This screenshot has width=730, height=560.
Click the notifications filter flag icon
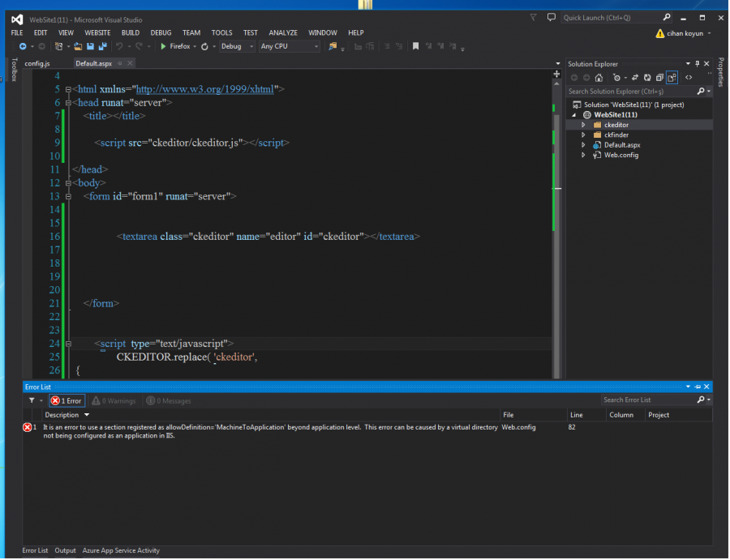click(x=533, y=17)
